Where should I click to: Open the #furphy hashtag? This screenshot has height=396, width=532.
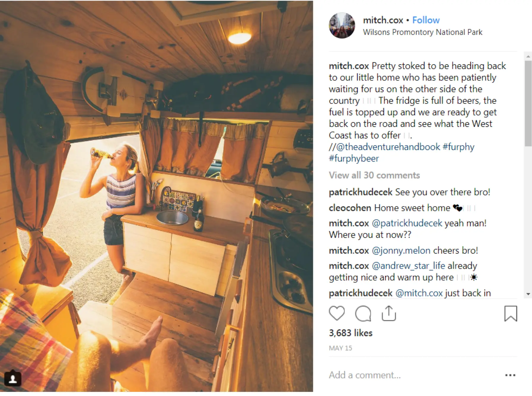tap(458, 147)
